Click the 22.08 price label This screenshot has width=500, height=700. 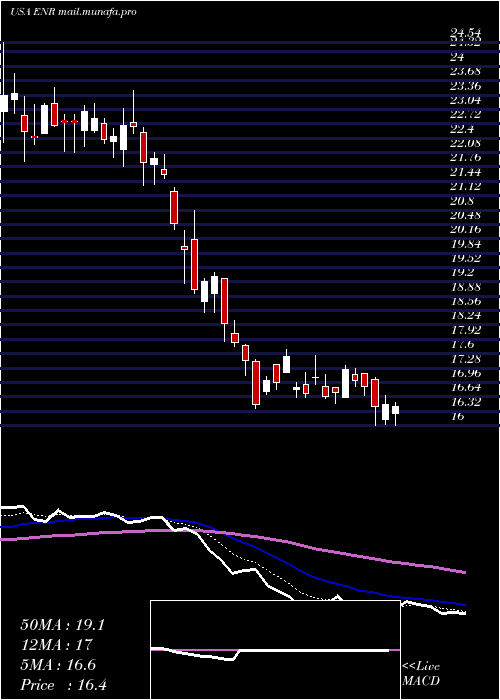pos(465,143)
